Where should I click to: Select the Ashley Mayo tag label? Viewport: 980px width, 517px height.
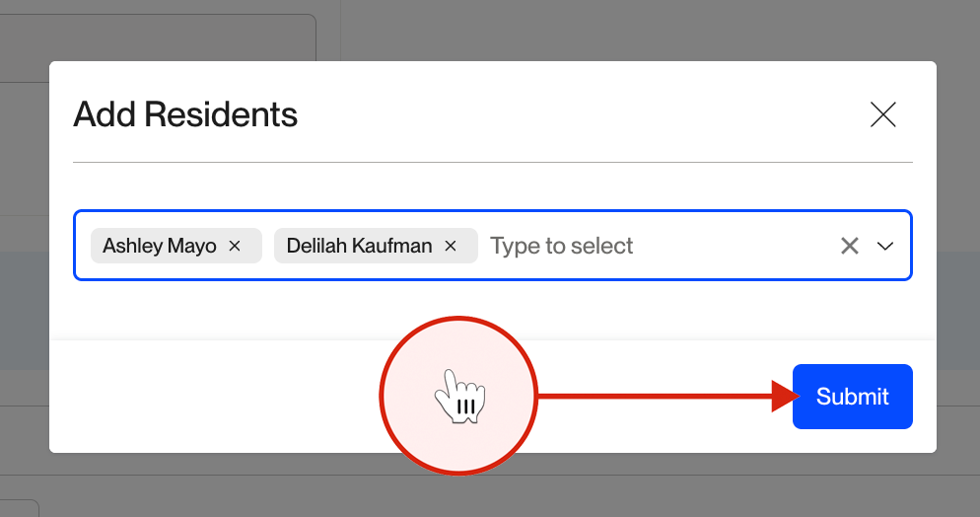(160, 246)
